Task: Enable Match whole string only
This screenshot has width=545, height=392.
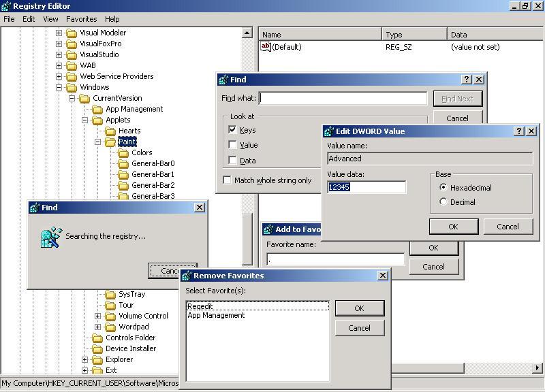Action: click(x=228, y=180)
